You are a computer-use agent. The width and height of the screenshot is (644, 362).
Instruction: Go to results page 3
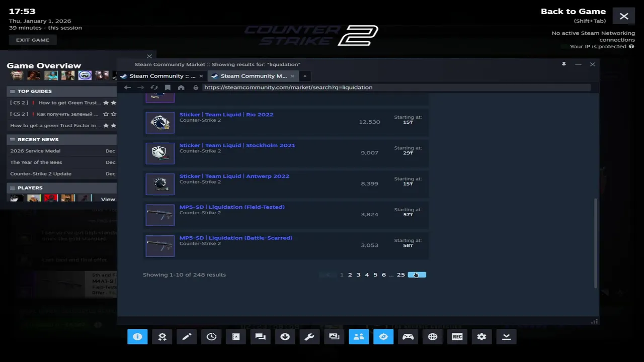click(358, 275)
